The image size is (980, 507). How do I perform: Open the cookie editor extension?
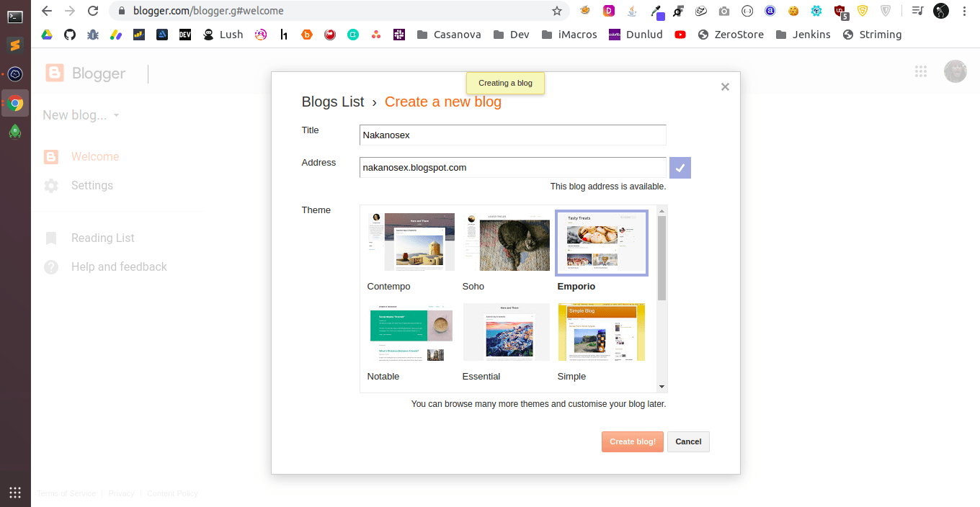pos(793,11)
